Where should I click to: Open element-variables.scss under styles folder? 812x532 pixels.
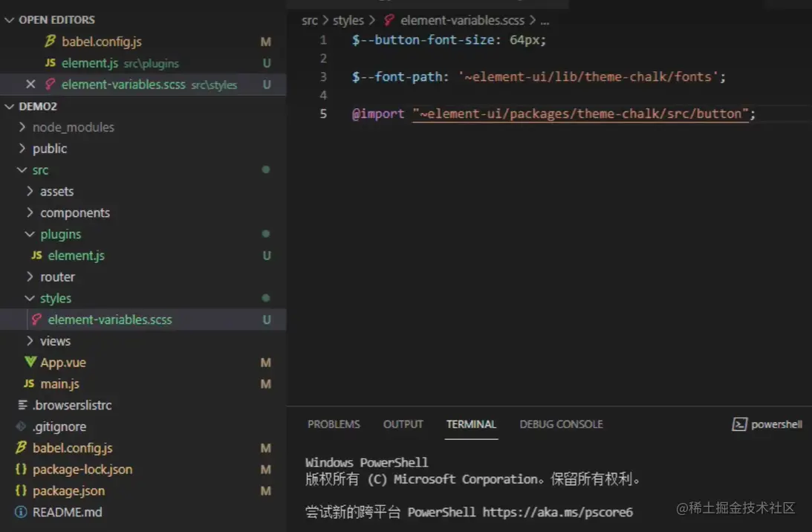coord(110,319)
